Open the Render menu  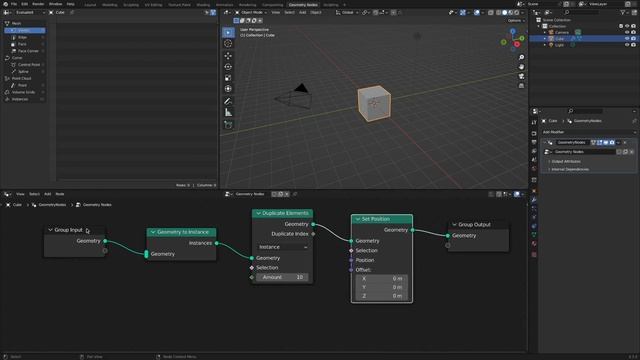[38, 4]
